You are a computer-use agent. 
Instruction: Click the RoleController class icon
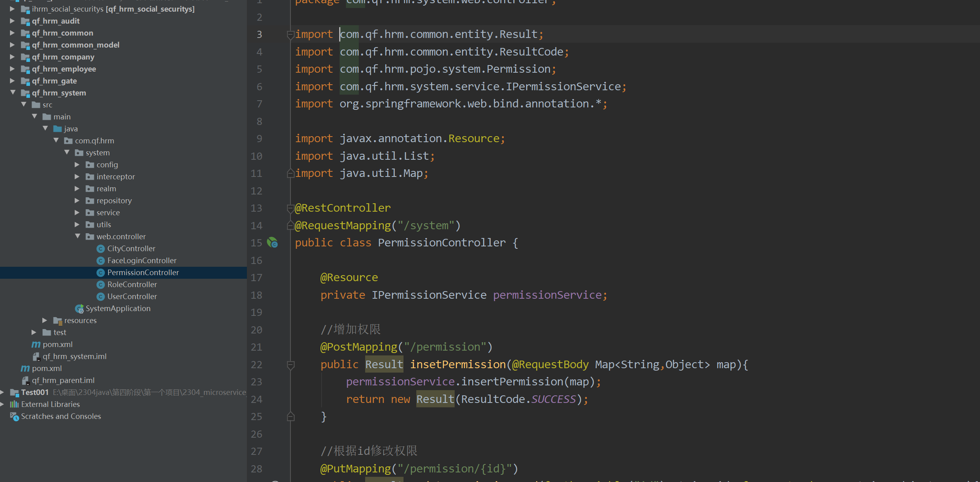[x=101, y=285]
